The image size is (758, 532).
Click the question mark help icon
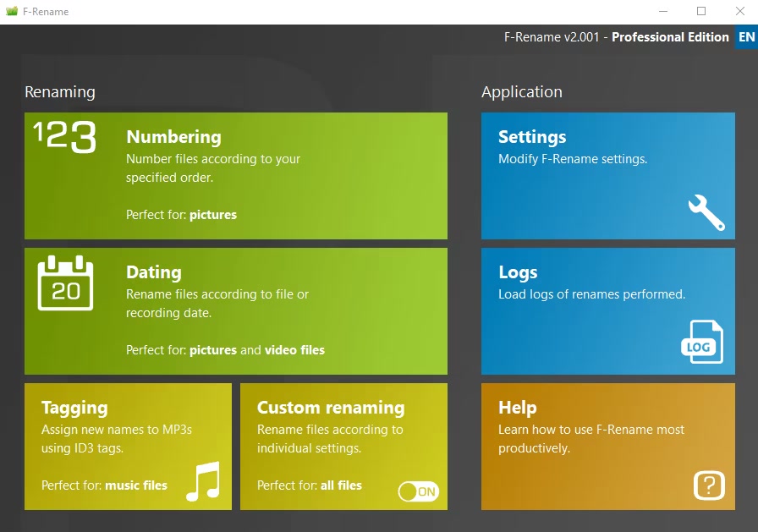(709, 485)
